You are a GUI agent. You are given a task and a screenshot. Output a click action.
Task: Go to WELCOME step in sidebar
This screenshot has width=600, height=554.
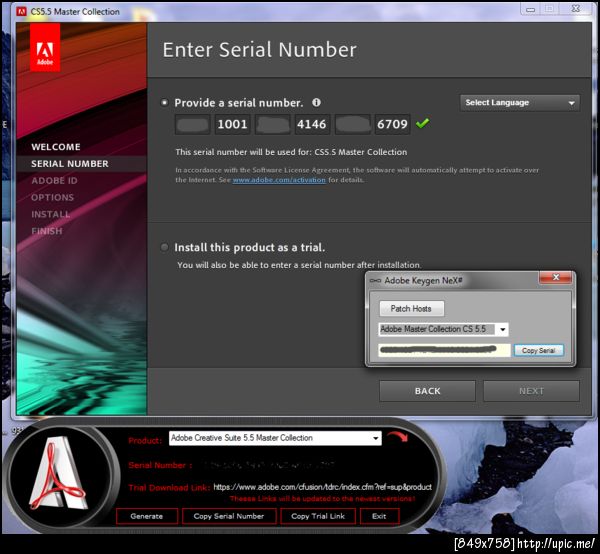tap(56, 147)
